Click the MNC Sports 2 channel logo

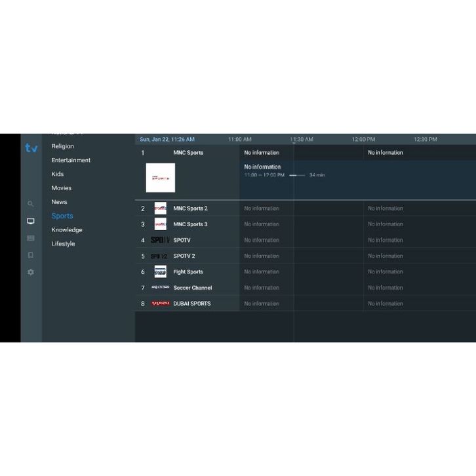(160, 208)
